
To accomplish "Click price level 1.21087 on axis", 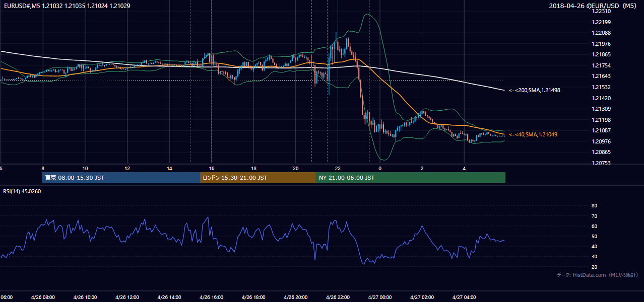I will [x=601, y=130].
